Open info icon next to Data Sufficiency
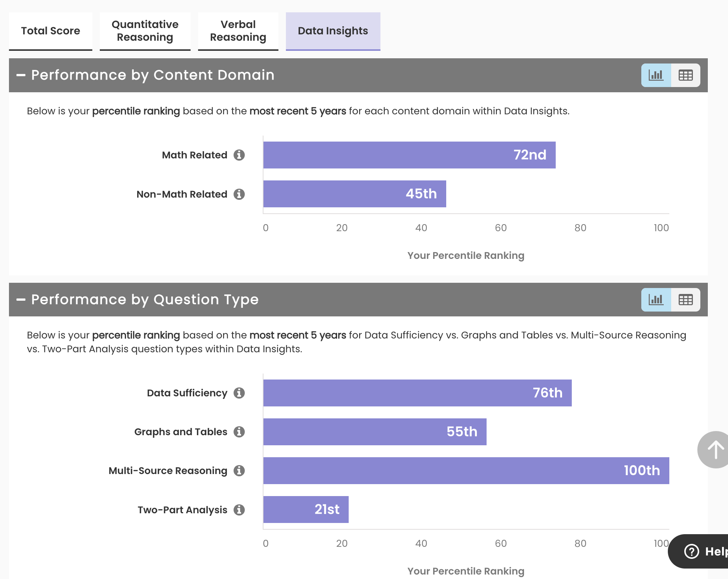728x579 pixels. (x=239, y=393)
